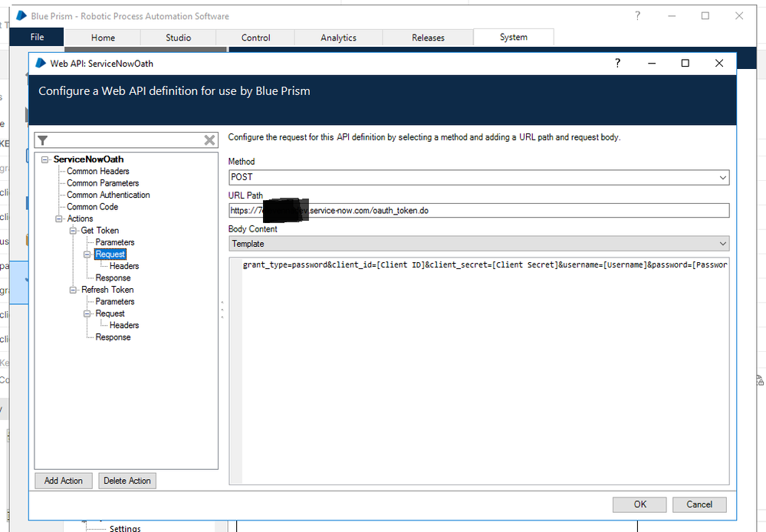Screen dimensions: 766x532
Task: Confirm with the OK button
Action: pyautogui.click(x=639, y=504)
